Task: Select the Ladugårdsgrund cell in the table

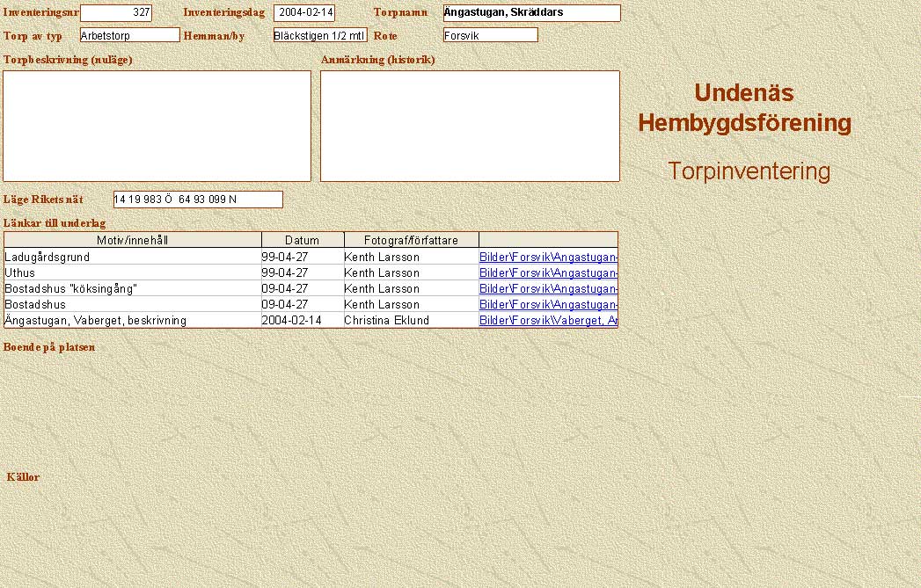Action: pos(133,258)
